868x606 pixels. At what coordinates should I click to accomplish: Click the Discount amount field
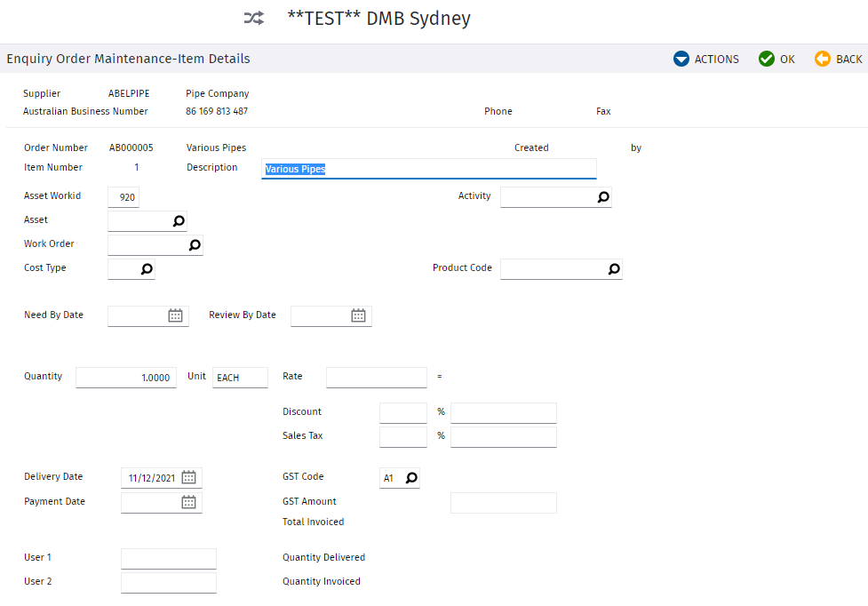click(503, 413)
